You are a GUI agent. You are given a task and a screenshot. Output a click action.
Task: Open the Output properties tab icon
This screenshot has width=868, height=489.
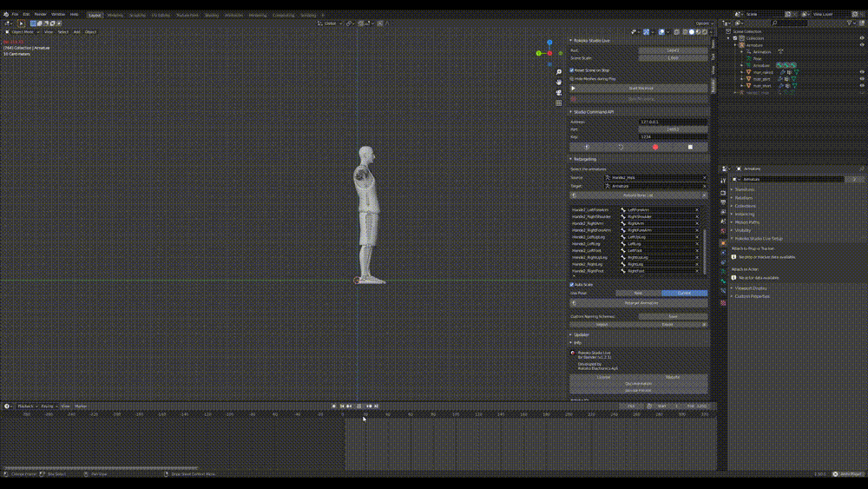[723, 202]
